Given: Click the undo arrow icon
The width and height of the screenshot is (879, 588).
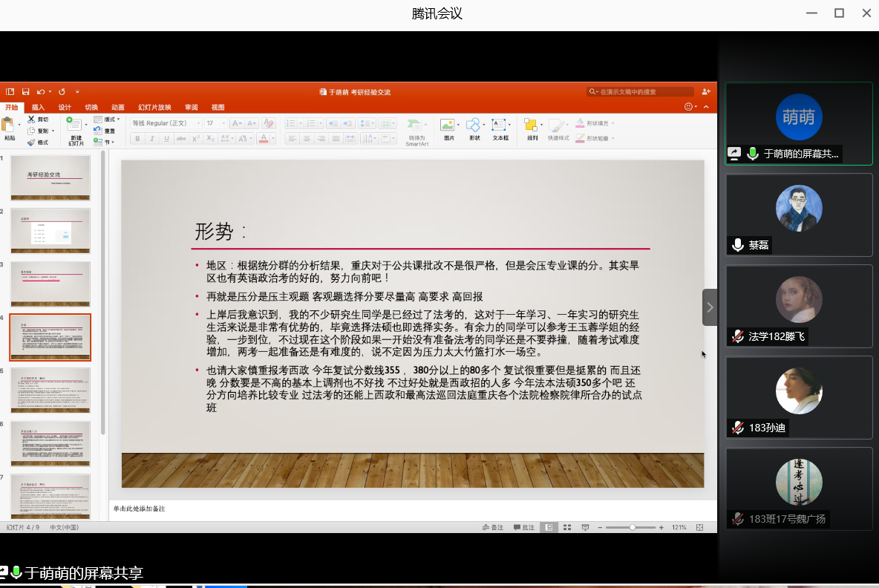Looking at the screenshot, I should 41,92.
